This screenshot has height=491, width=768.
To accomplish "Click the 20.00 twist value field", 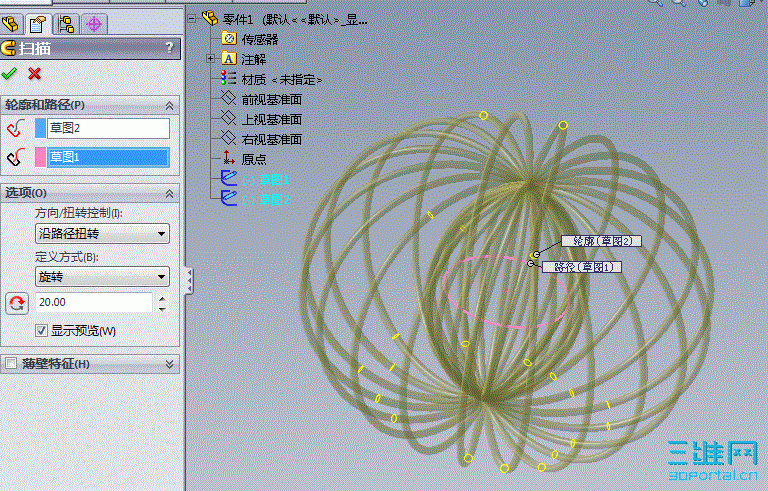I will (94, 302).
